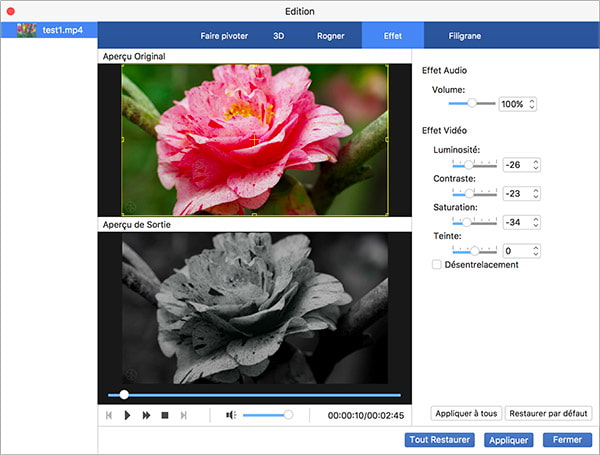The width and height of the screenshot is (600, 455).
Task: Click Appliquer à tous button
Action: pos(466,414)
